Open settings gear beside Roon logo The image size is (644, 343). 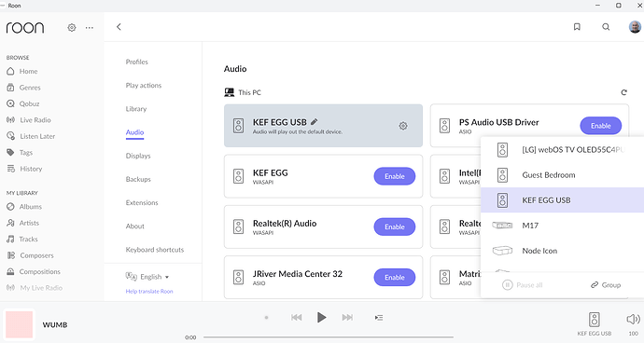[x=72, y=27]
